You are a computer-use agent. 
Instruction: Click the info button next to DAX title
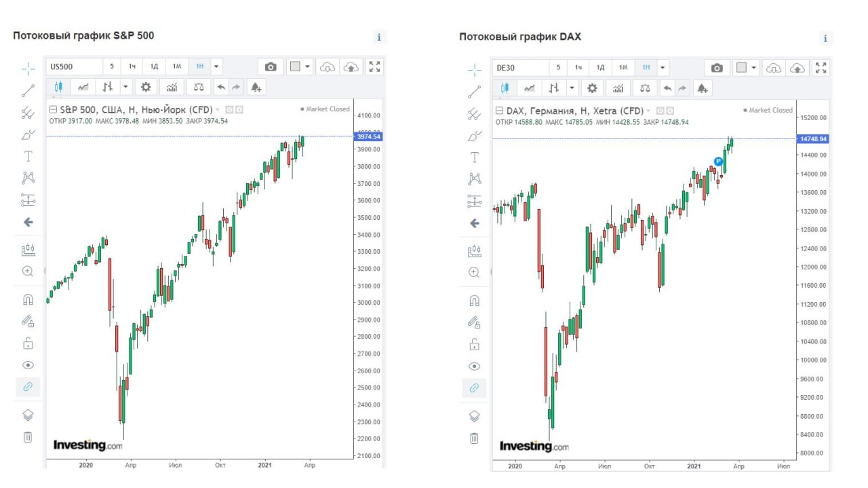coord(825,38)
